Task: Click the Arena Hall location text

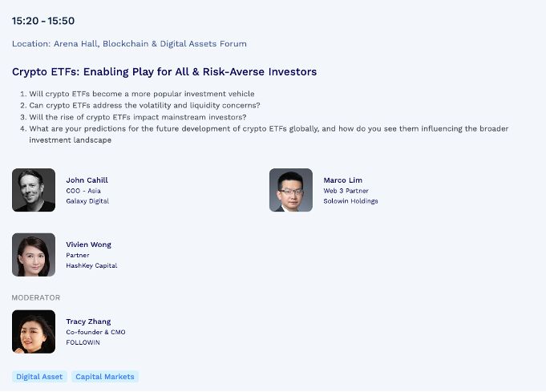Action: click(129, 43)
